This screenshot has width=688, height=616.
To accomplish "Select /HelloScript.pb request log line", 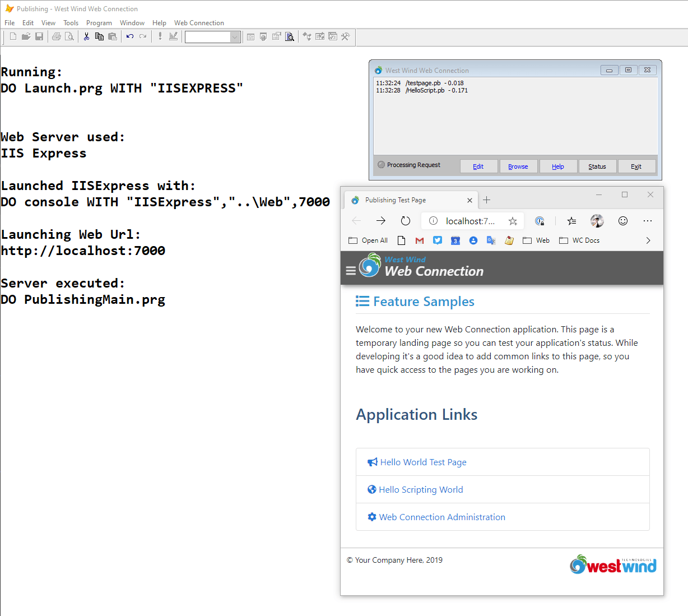I will [x=422, y=90].
